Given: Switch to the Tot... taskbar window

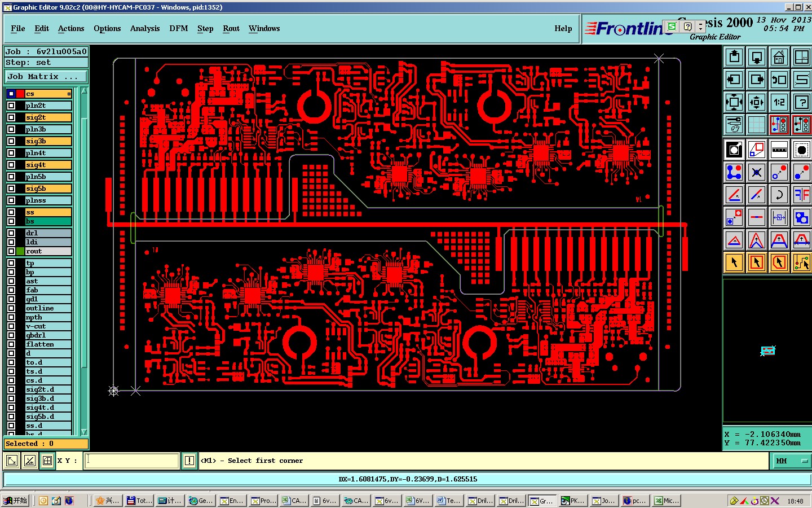Looking at the screenshot, I should tap(139, 501).
